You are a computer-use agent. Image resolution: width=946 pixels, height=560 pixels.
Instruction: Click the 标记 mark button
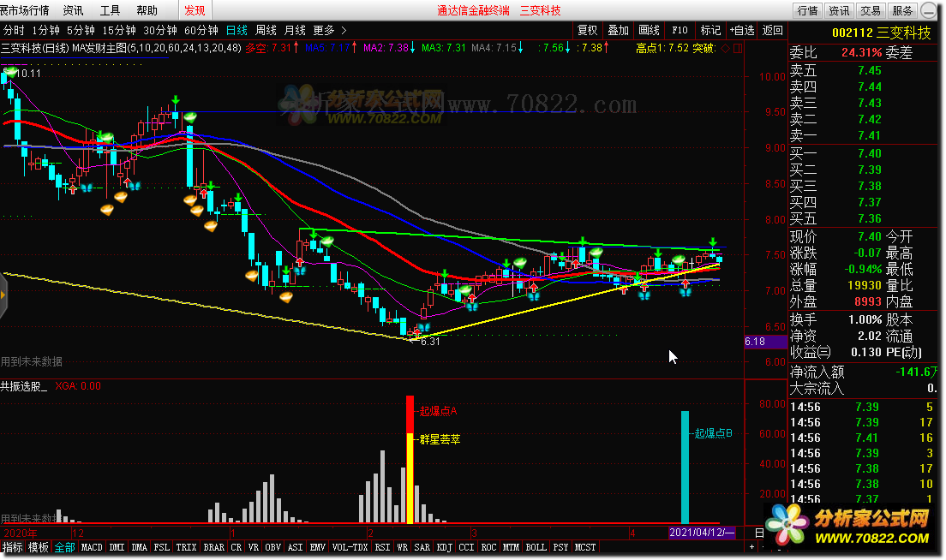tap(710, 30)
